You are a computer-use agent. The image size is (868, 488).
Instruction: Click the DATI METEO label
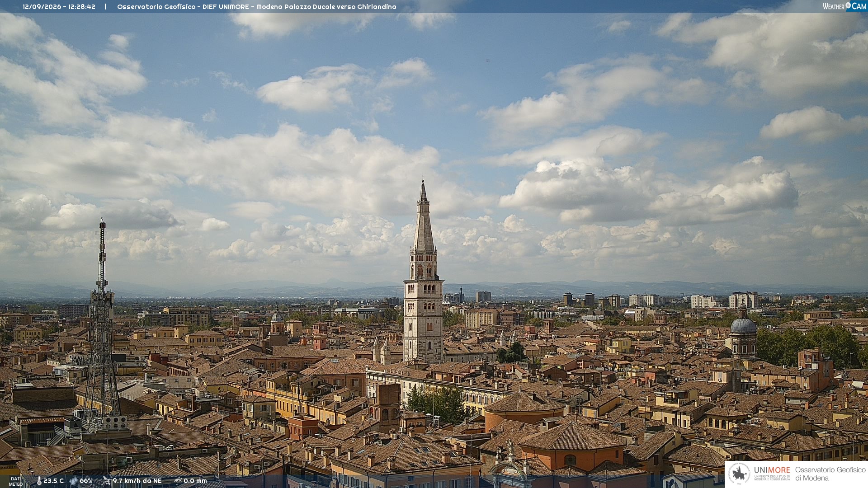16,481
